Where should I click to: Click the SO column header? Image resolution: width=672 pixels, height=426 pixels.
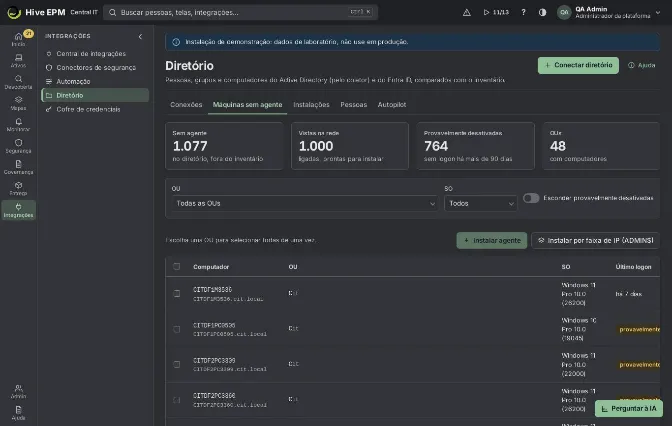[566, 267]
